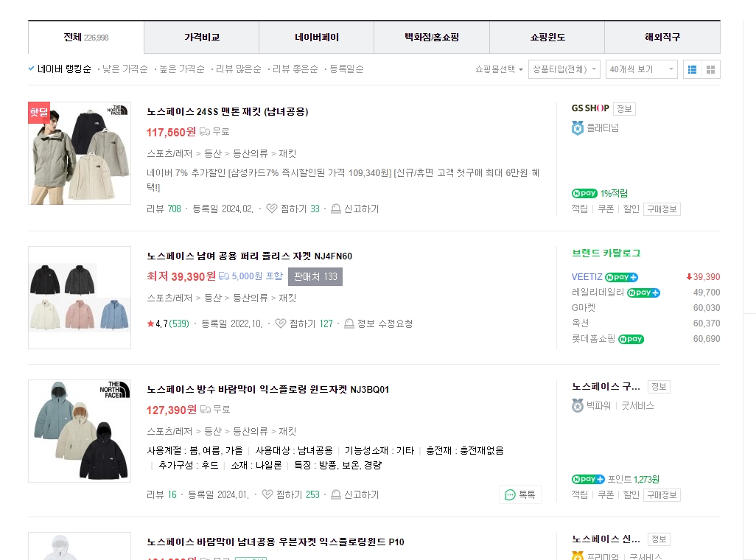Switch to 쇼핑윈도 tab
Screen dimensions: 756x560
tap(547, 37)
